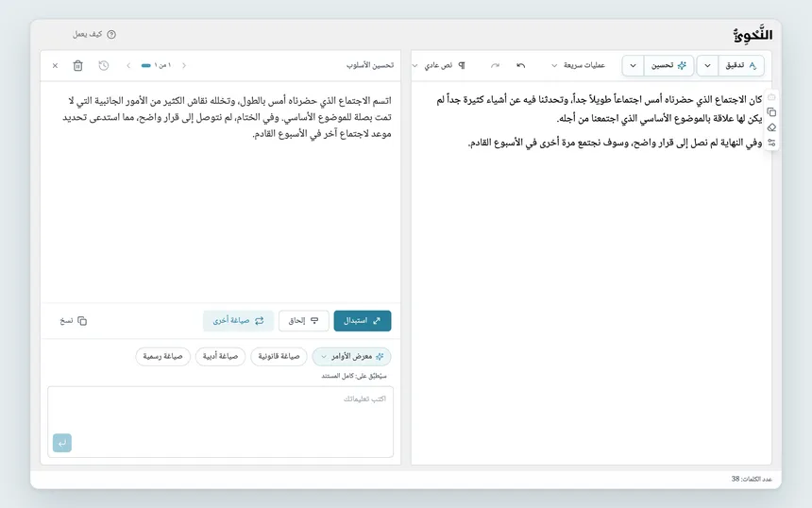The height and width of the screenshot is (508, 812).
Task: Select the صياغة قانونية legal style chip
Action: tap(279, 357)
